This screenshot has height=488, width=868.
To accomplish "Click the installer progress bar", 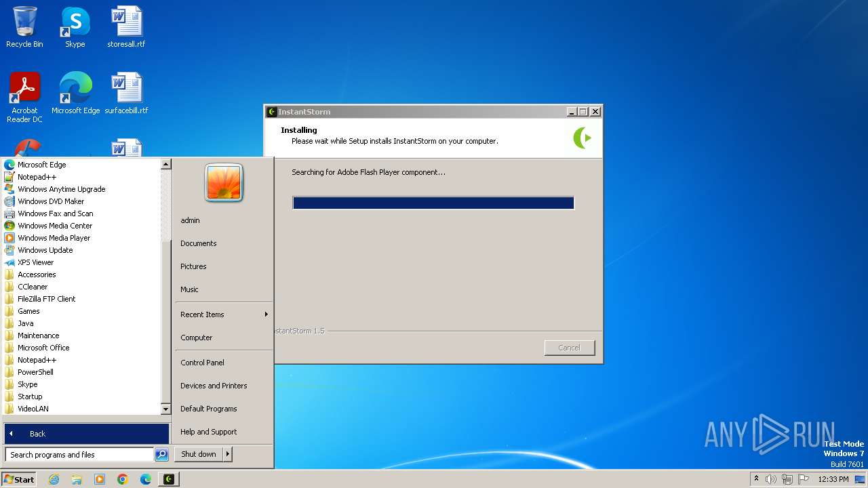I will (433, 203).
